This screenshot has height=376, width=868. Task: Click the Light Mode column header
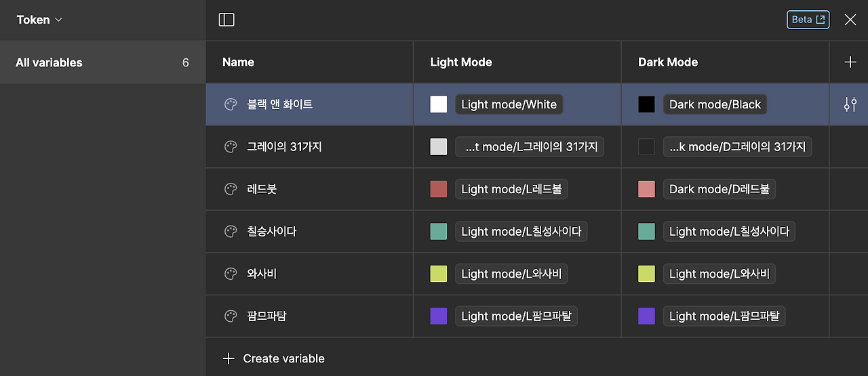[461, 62]
